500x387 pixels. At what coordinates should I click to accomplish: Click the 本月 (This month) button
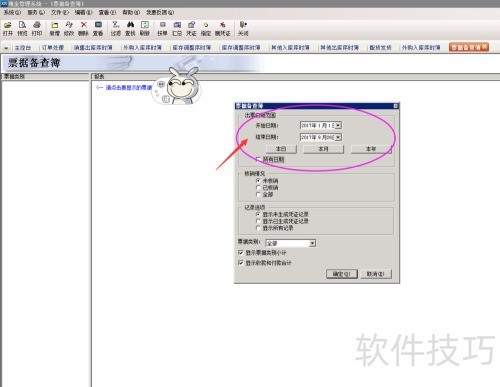[x=323, y=149]
